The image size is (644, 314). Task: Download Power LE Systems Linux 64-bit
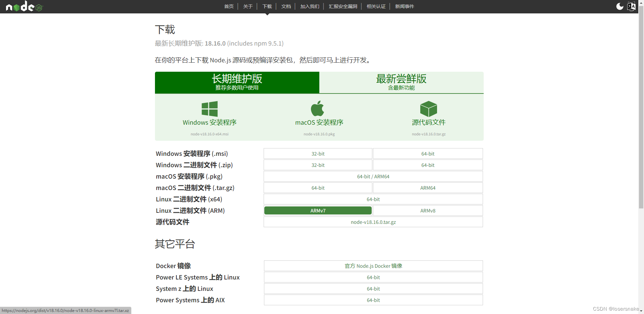pos(373,277)
